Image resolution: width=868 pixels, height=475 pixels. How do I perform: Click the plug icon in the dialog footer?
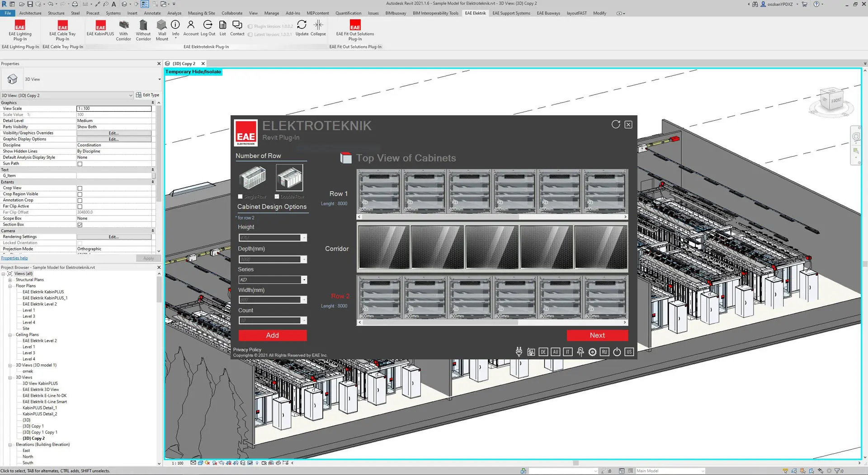coord(519,352)
